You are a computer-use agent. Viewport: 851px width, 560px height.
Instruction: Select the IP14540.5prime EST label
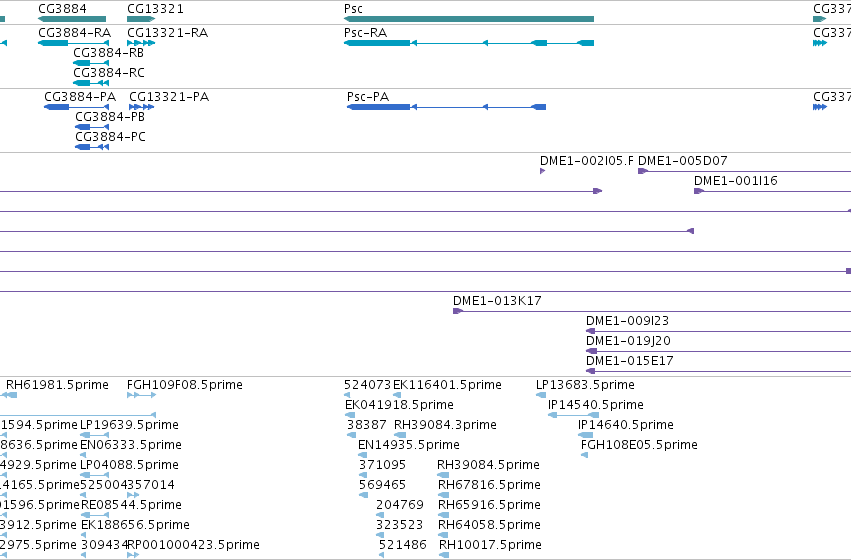595,405
